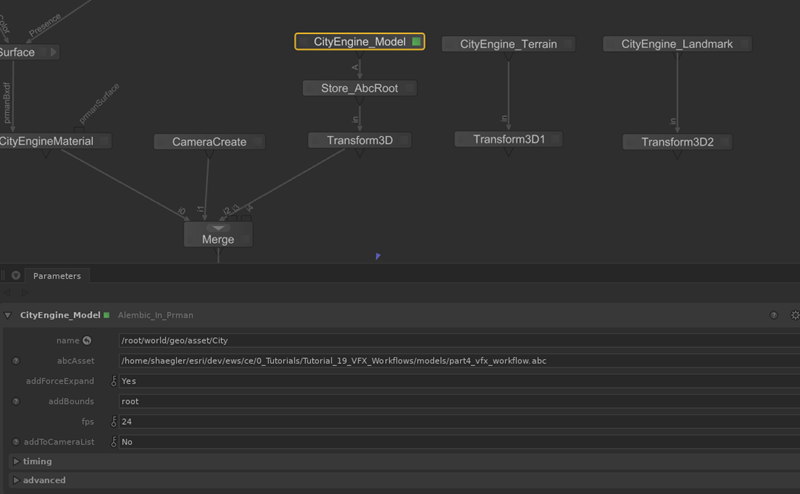Select the Store_AbcRoot node
Image resolution: width=800 pixels, height=494 pixels.
pyautogui.click(x=359, y=88)
